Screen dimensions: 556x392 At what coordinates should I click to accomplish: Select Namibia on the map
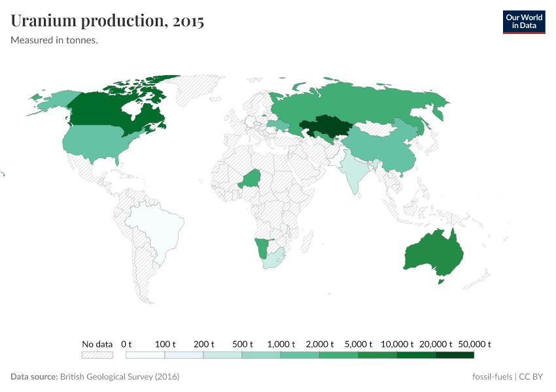(261, 248)
